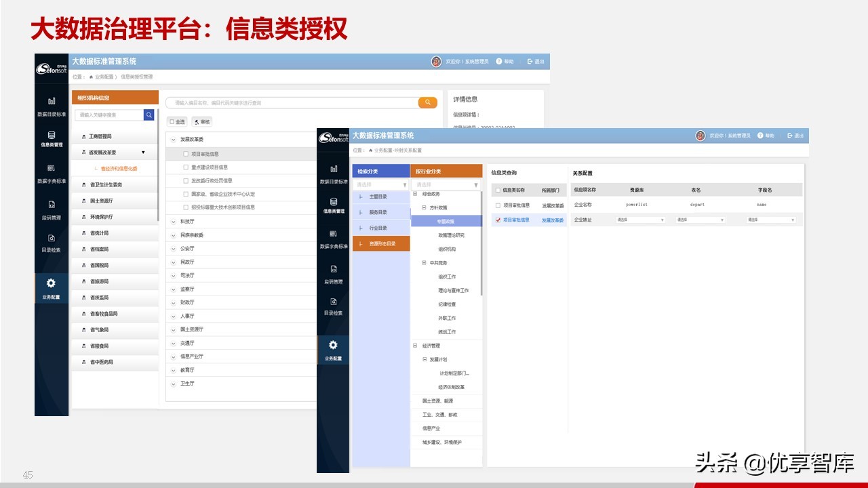Click 按行业分类 tree scrollbar
Image resolution: width=868 pixels, height=488 pixels.
482,244
